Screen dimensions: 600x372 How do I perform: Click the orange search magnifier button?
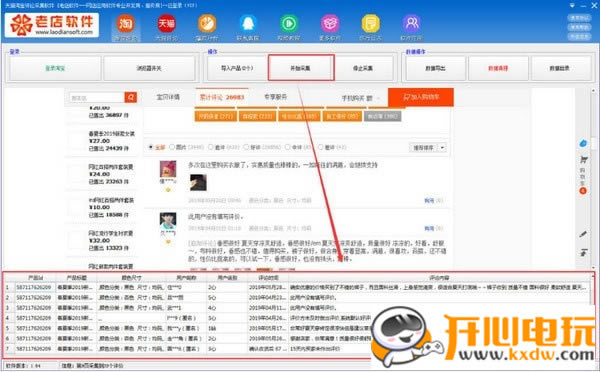130,97
